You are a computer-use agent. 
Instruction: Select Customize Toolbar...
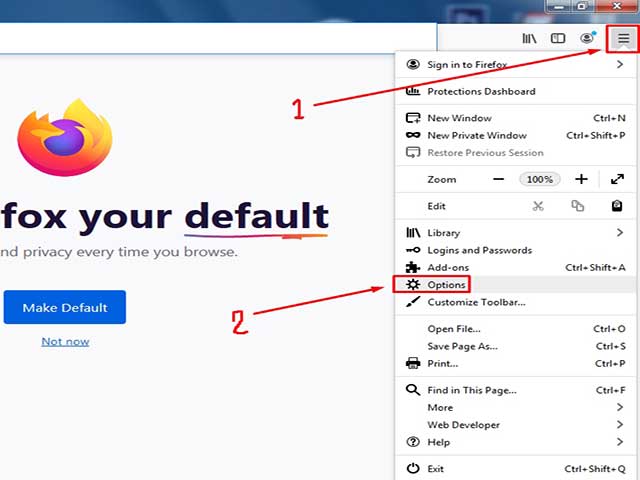coord(515,302)
